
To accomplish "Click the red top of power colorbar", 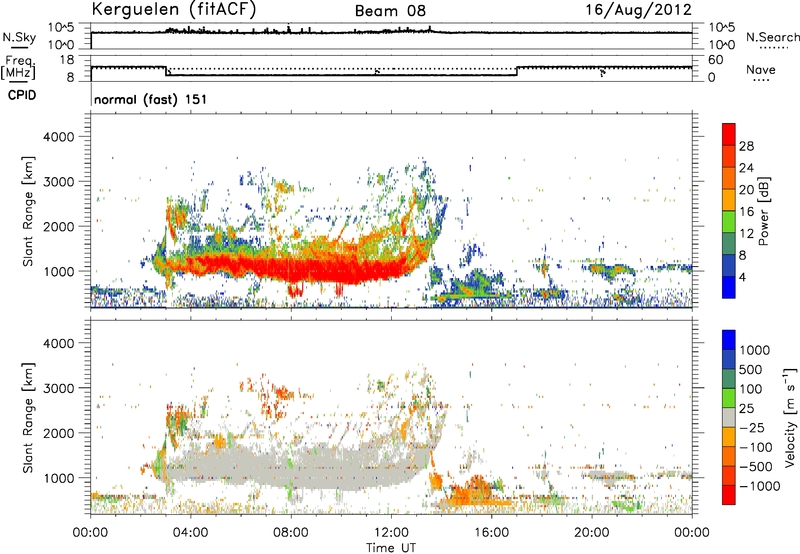I will [x=729, y=134].
